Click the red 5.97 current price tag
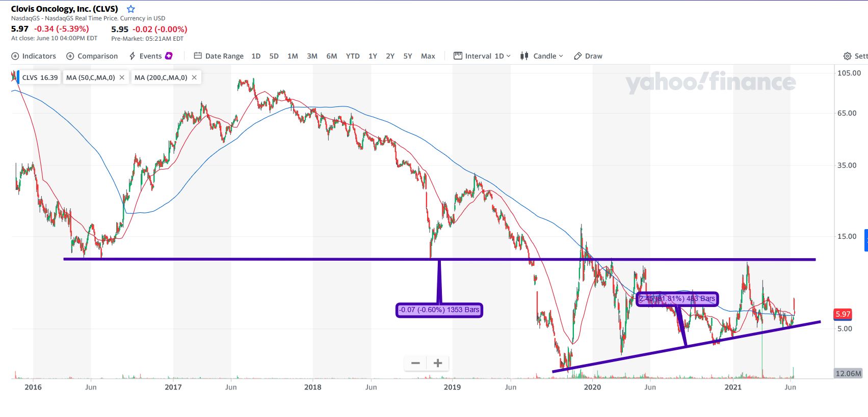The width and height of the screenshot is (868, 417). pyautogui.click(x=843, y=314)
